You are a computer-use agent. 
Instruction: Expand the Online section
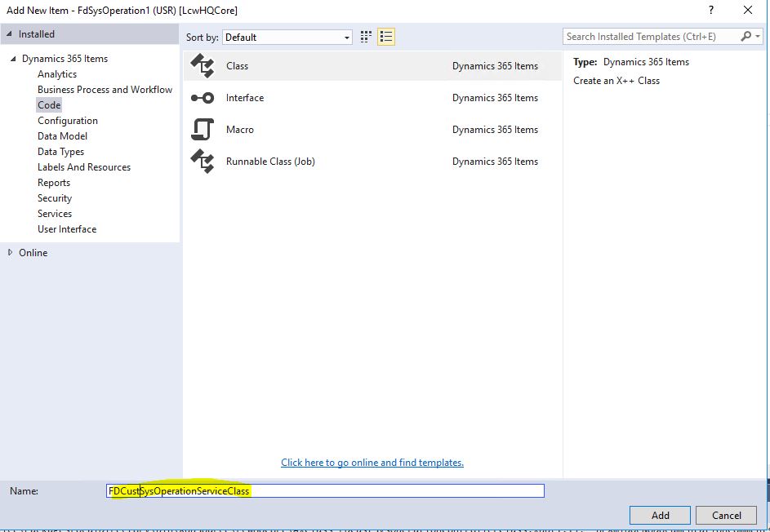click(x=10, y=253)
